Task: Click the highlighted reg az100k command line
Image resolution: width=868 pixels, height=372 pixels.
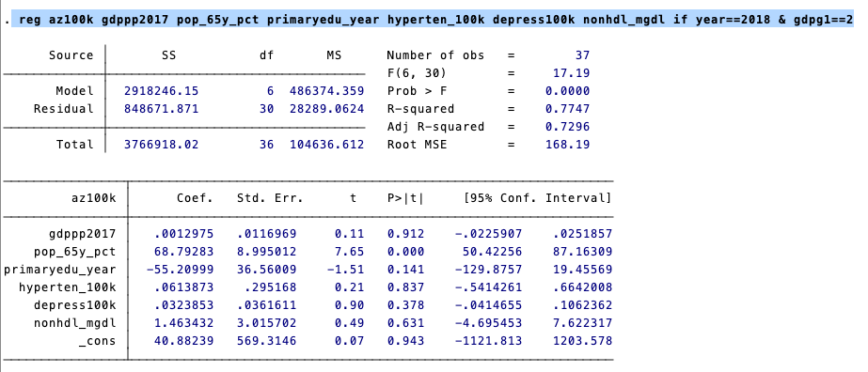Action: click(x=435, y=21)
